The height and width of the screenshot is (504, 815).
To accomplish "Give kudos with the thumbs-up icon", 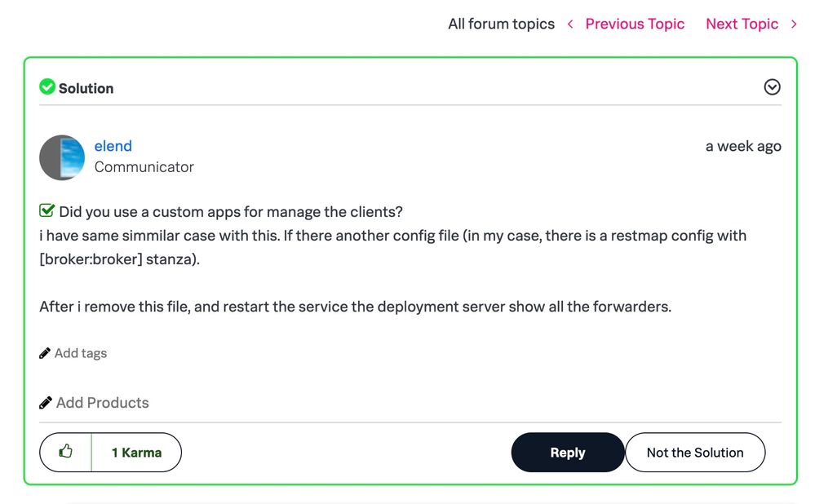I will click(x=66, y=452).
